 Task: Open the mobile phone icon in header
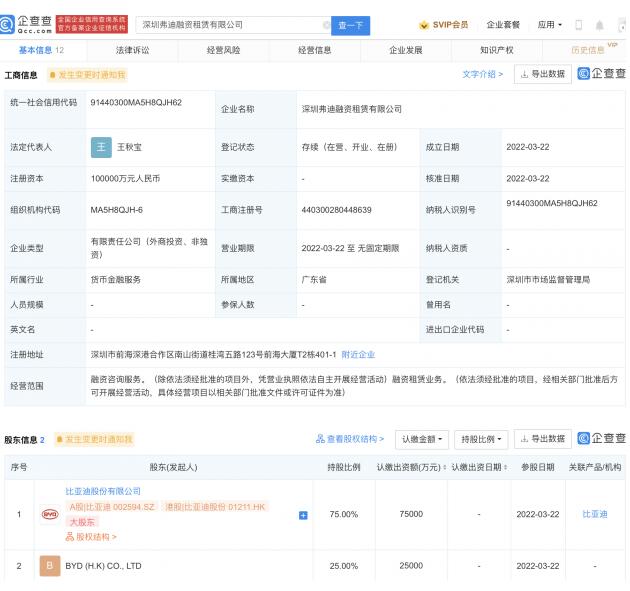[579, 25]
